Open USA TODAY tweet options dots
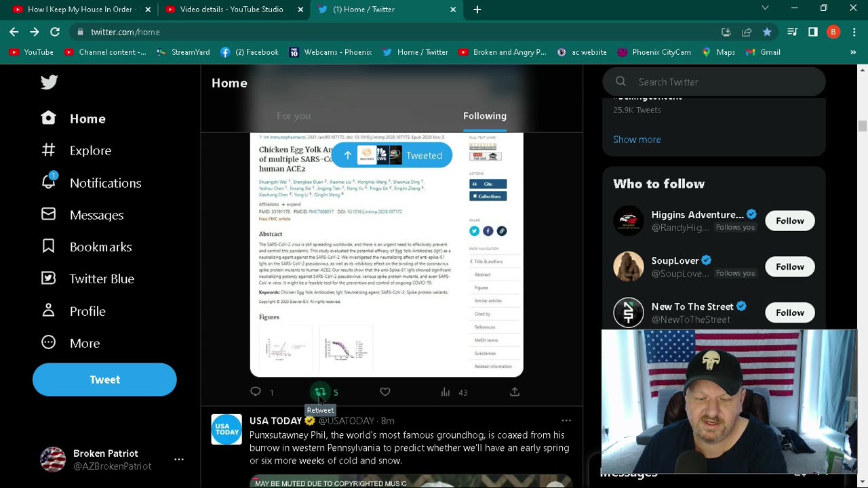This screenshot has width=868, height=488. tap(566, 420)
